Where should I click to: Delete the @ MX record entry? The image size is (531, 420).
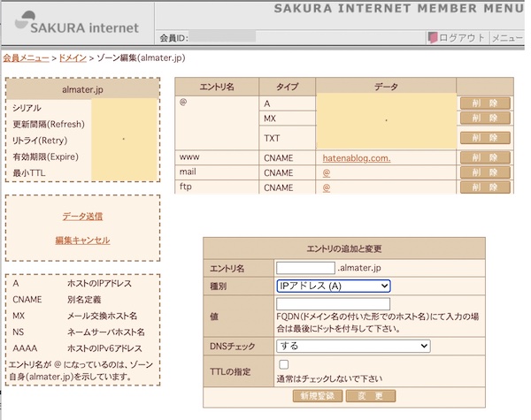pos(485,118)
